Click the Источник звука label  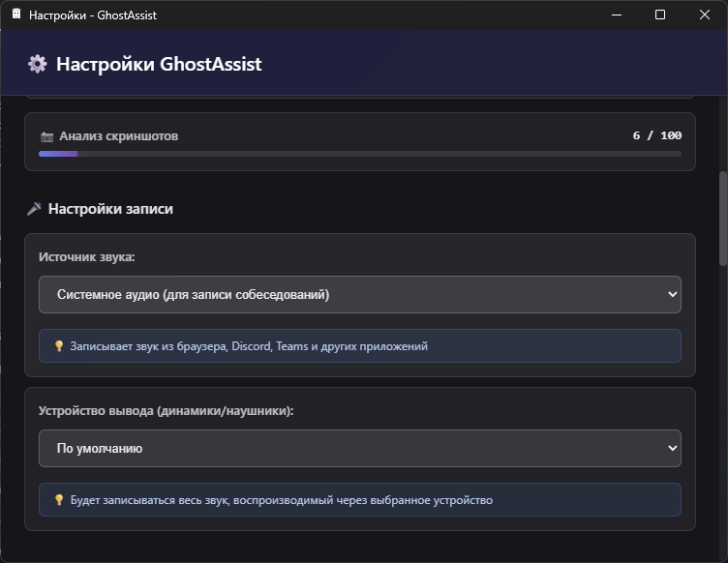pos(87,257)
